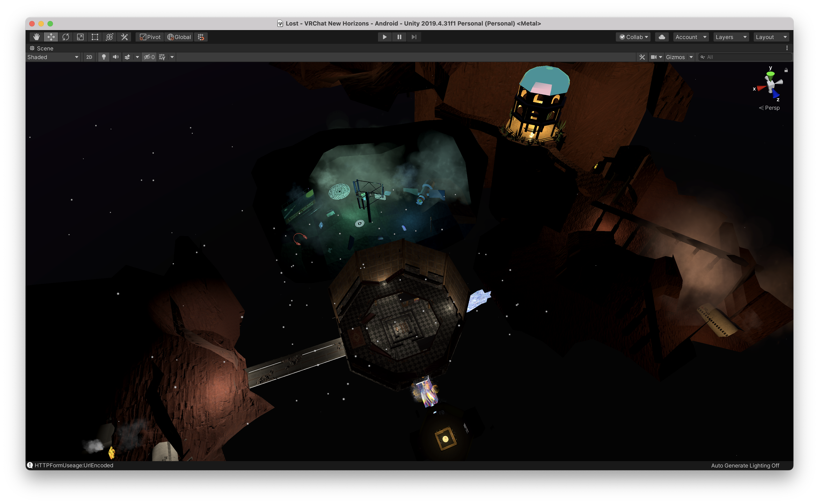Open the Layers dropdown
Image resolution: width=819 pixels, height=504 pixels.
click(x=731, y=37)
